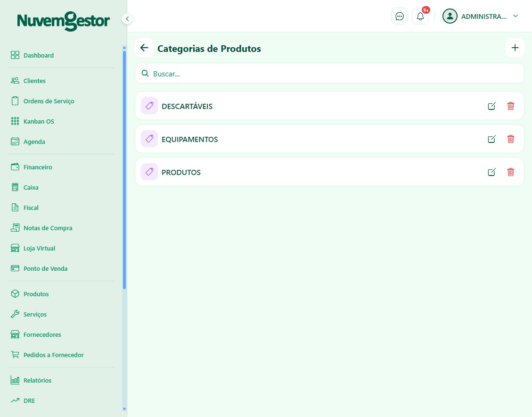Focus the Buscar search field
532x417 pixels.
point(329,74)
